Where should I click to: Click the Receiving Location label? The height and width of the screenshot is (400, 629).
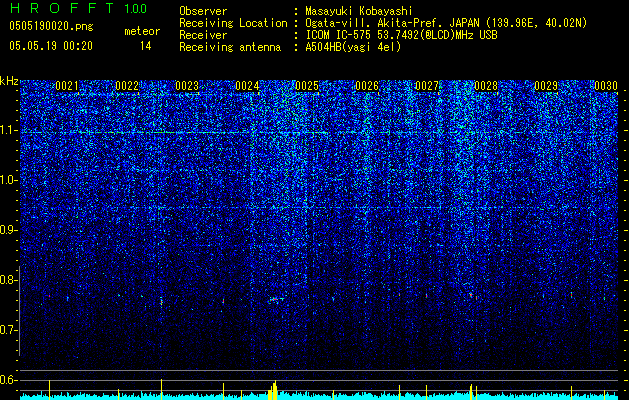point(233,23)
